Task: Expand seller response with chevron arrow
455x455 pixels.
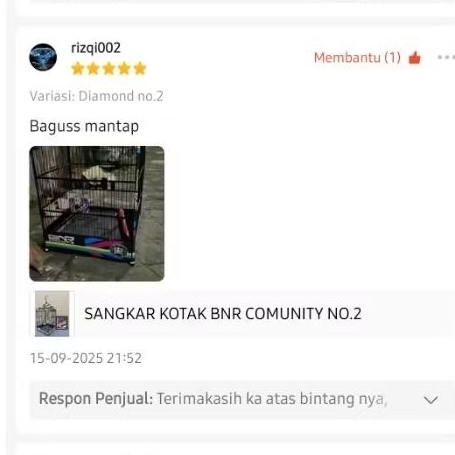Action: (431, 400)
